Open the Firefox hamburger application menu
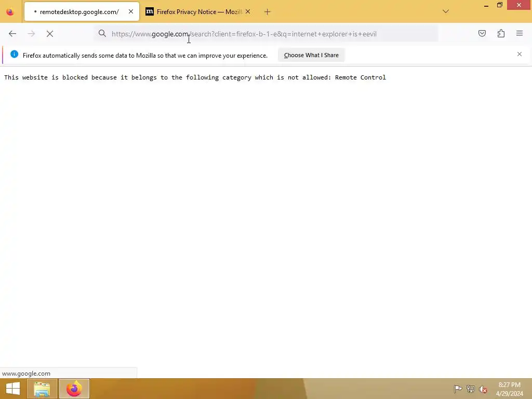Screen dimensions: 532x399 pos(520,33)
